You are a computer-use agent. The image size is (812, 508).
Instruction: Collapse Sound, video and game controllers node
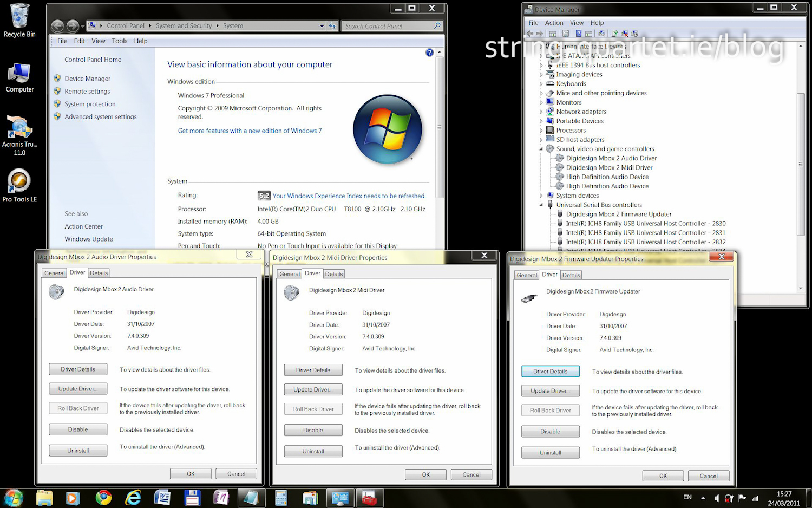tap(541, 149)
